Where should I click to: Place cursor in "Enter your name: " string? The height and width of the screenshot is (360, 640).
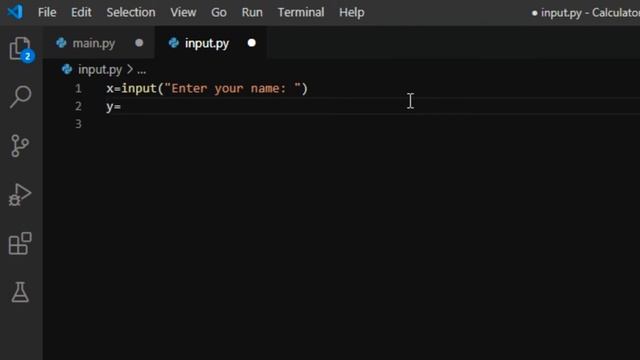[x=233, y=89]
